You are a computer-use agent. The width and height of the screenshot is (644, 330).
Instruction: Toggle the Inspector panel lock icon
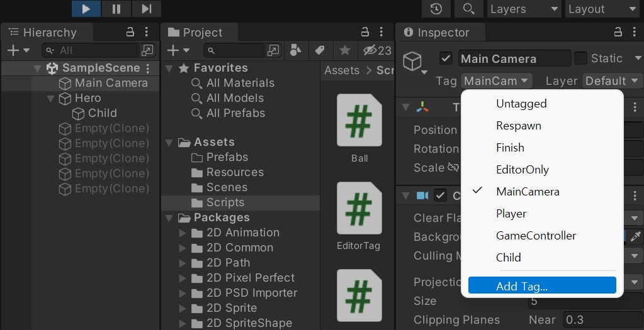click(x=618, y=32)
